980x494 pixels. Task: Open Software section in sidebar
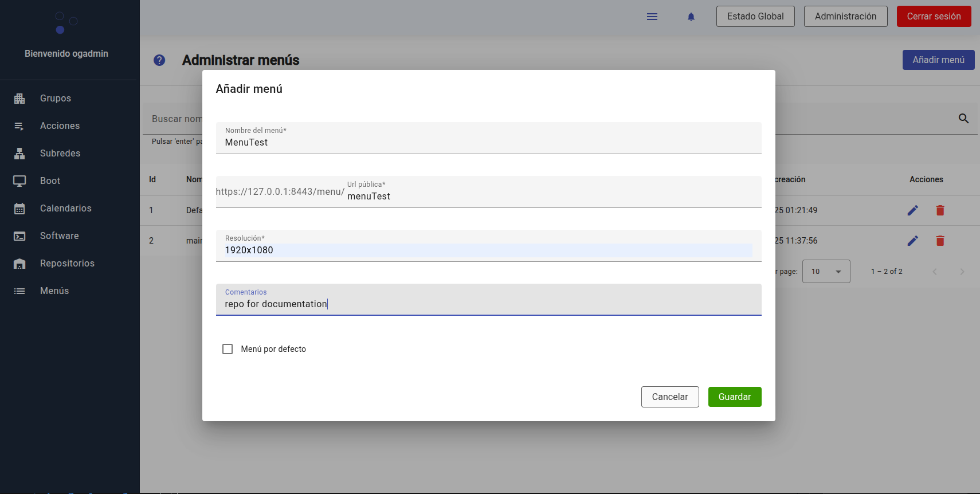coord(59,236)
